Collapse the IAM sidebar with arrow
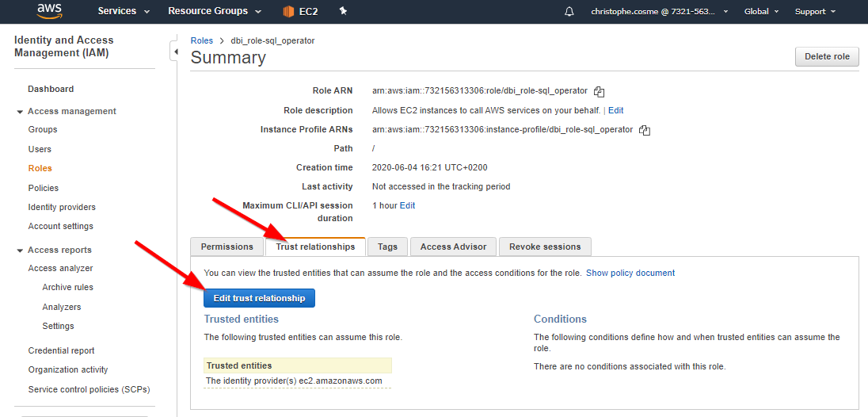Screen dimensions: 868x417 [175, 52]
